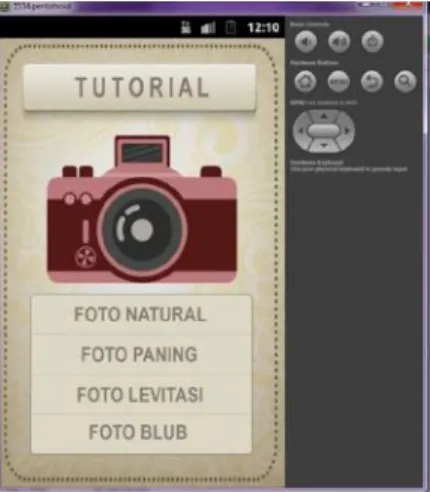This screenshot has width=430, height=492.
Task: Click the DPAD left arrow
Action: [x=301, y=131]
